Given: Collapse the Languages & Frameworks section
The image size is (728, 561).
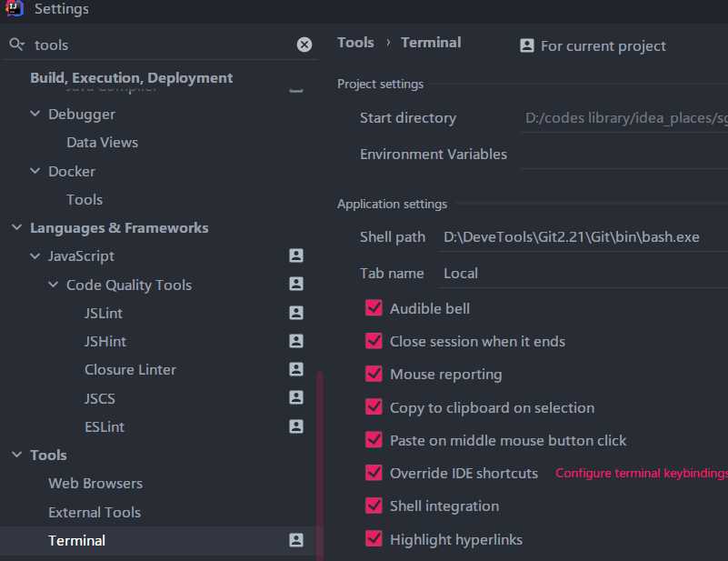Looking at the screenshot, I should [16, 228].
